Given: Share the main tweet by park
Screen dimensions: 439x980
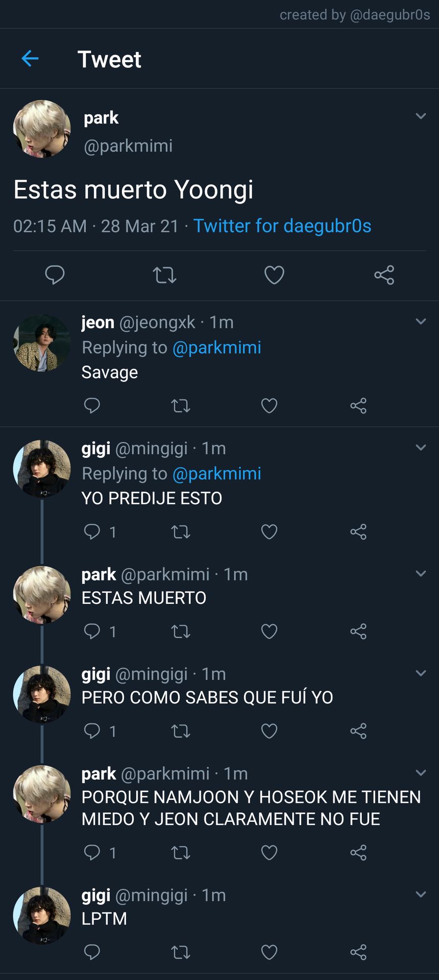Looking at the screenshot, I should (x=384, y=275).
